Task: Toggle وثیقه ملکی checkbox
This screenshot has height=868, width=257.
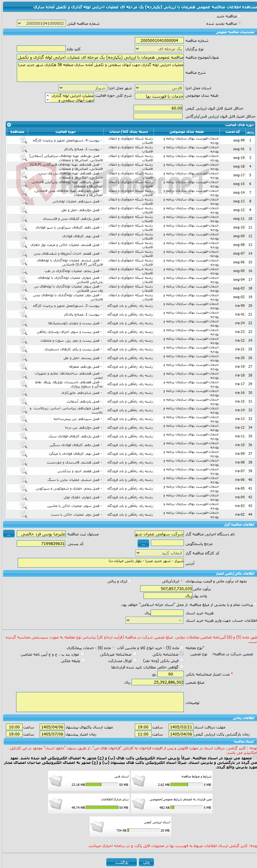Action: (x=83, y=660)
